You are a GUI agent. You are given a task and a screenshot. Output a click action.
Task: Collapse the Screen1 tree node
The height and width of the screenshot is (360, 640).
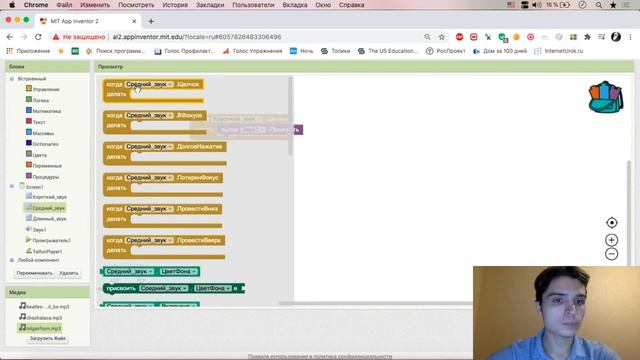pyautogui.click(x=12, y=187)
